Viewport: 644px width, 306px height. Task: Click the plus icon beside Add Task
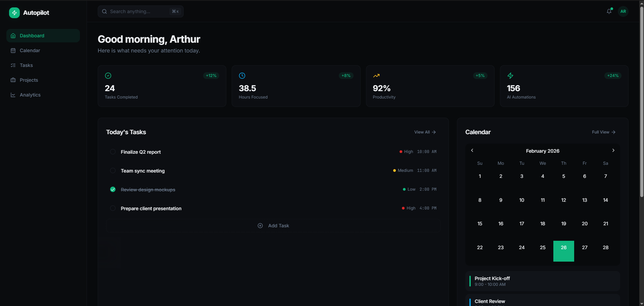click(260, 226)
